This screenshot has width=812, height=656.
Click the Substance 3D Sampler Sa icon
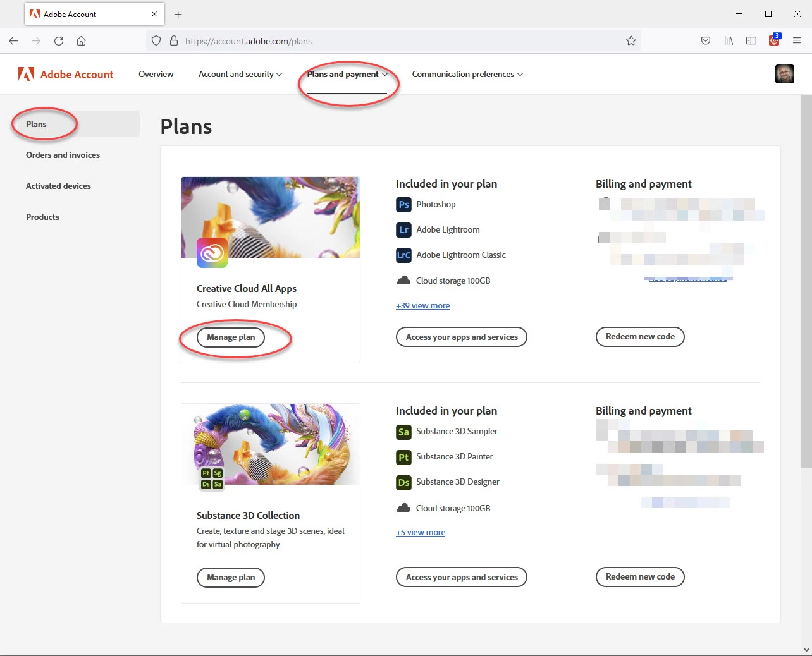403,432
